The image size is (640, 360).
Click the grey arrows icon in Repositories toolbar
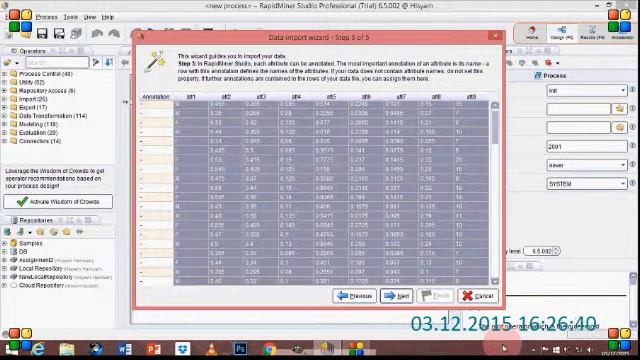click(80, 232)
